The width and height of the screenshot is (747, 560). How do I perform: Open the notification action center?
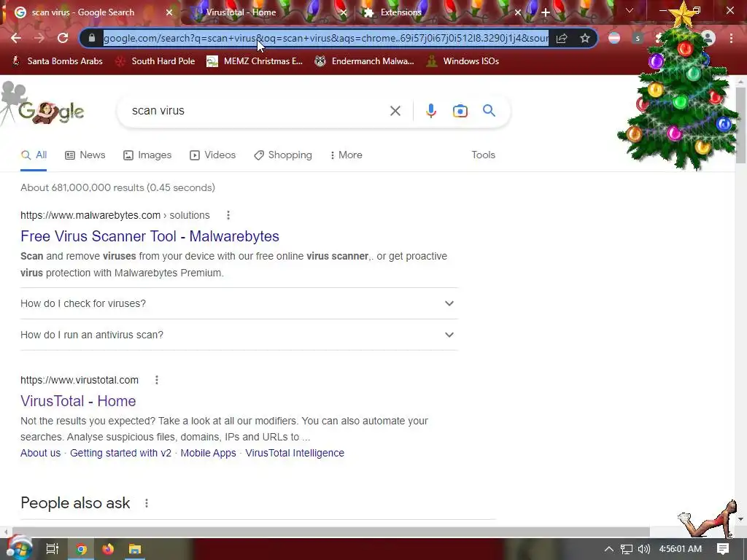pos(723,549)
